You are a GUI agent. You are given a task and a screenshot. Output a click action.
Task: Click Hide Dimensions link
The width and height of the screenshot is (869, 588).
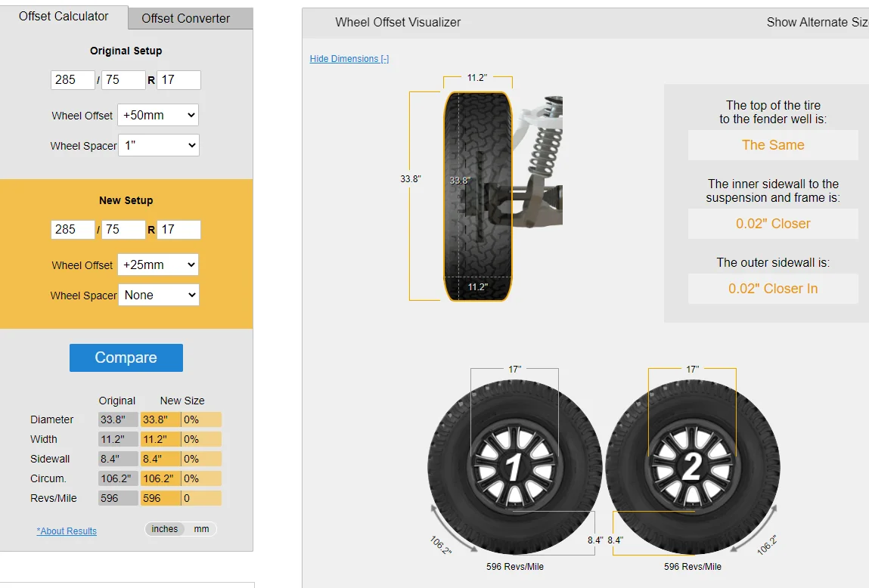349,59
